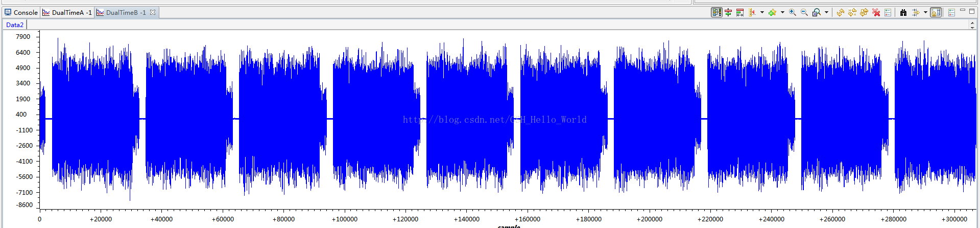The image size is (980, 228).
Task: Click the binoculars find icon
Action: [x=903, y=12]
